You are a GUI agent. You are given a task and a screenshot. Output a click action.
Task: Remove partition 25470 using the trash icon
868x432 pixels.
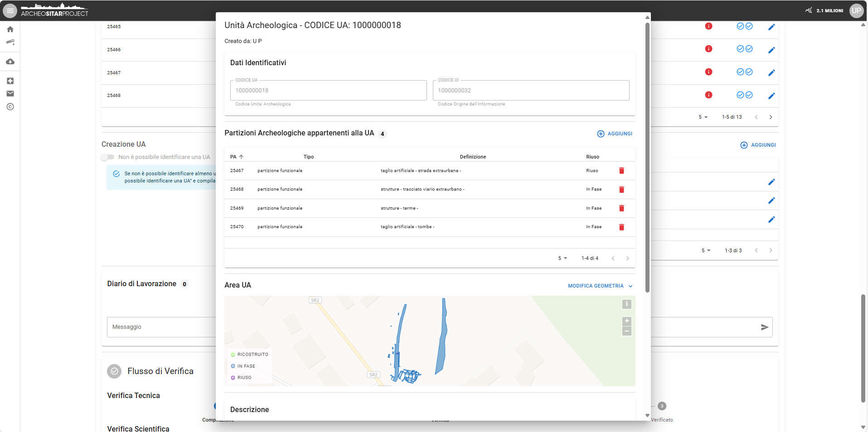pos(621,227)
